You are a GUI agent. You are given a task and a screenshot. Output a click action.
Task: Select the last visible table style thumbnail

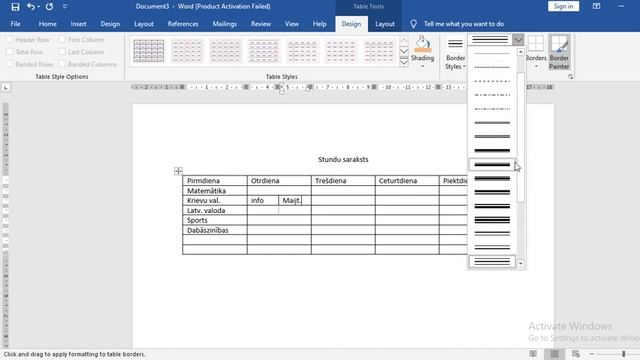pyautogui.click(x=379, y=51)
